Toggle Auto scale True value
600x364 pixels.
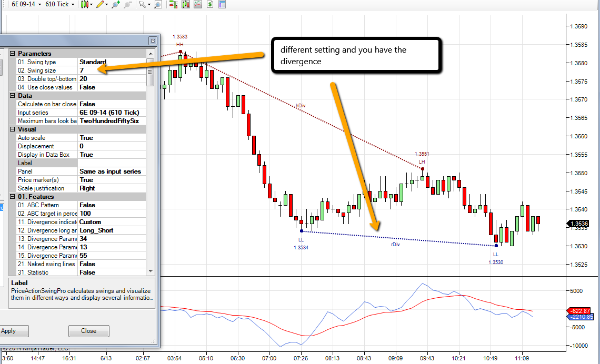[x=112, y=138]
